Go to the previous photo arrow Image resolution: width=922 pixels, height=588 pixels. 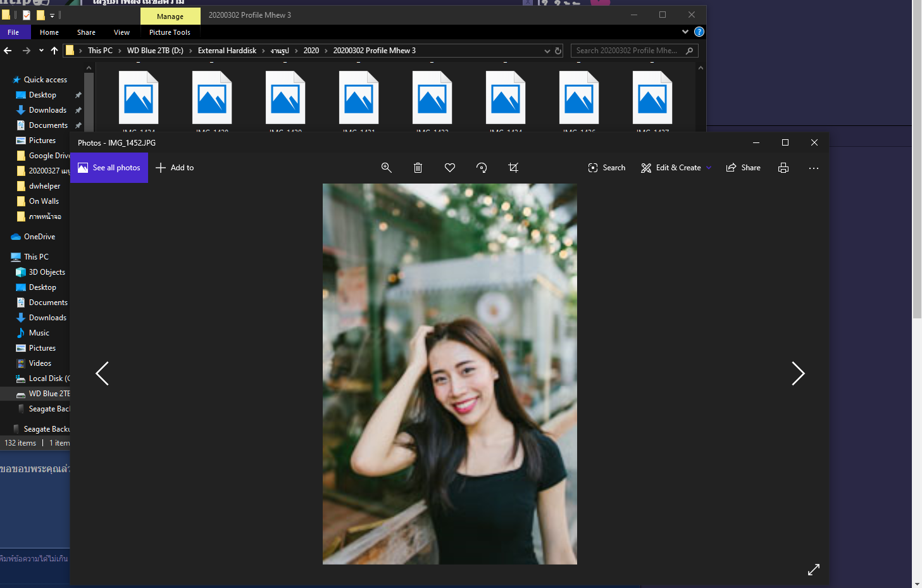pos(102,373)
